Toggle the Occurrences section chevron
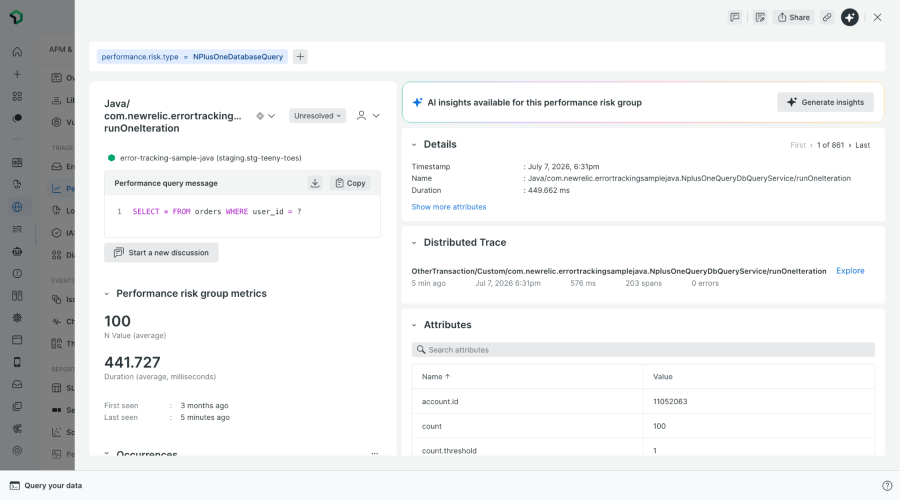The width and height of the screenshot is (900, 500). click(107, 454)
